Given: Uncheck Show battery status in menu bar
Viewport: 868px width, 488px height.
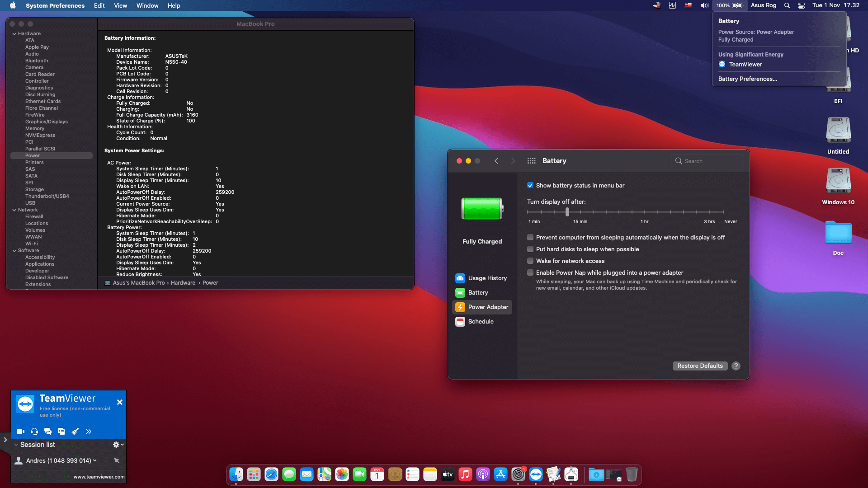Looking at the screenshot, I should pyautogui.click(x=530, y=186).
